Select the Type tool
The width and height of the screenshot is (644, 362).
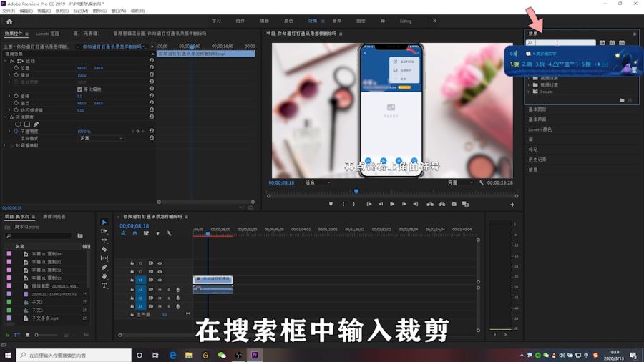click(104, 285)
